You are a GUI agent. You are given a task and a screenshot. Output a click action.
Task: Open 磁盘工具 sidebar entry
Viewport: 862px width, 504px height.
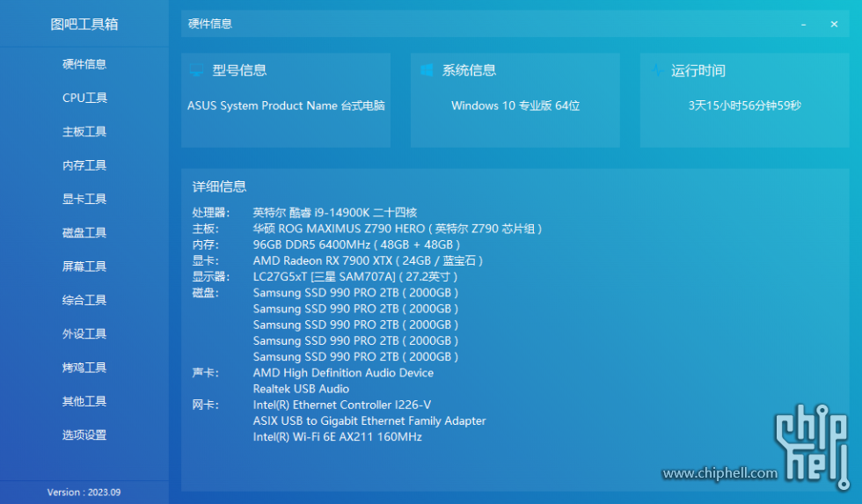(x=84, y=232)
